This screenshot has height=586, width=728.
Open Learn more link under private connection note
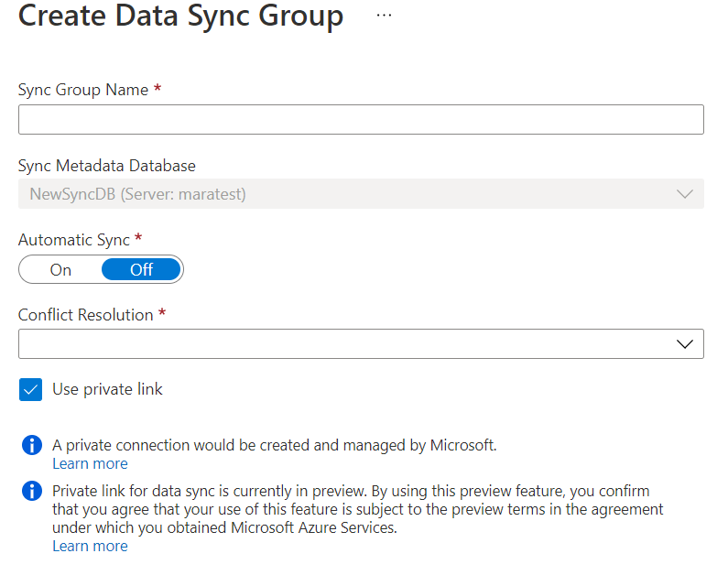90,463
